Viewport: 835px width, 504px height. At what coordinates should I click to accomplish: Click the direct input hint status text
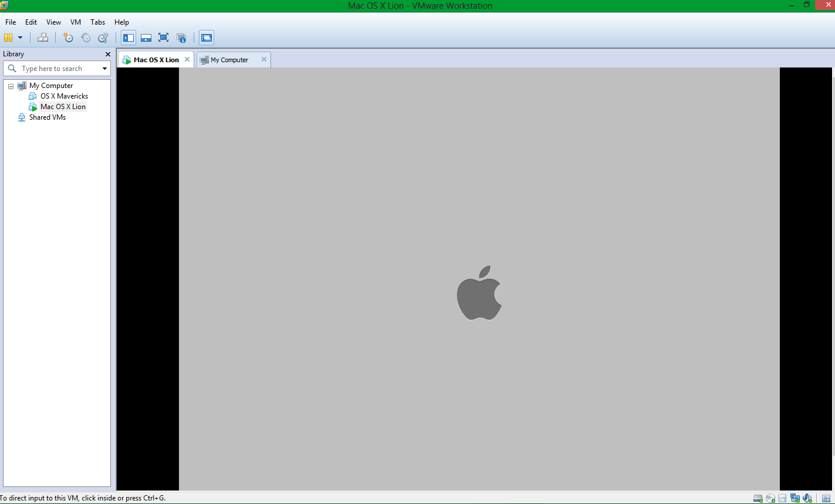[x=83, y=498]
